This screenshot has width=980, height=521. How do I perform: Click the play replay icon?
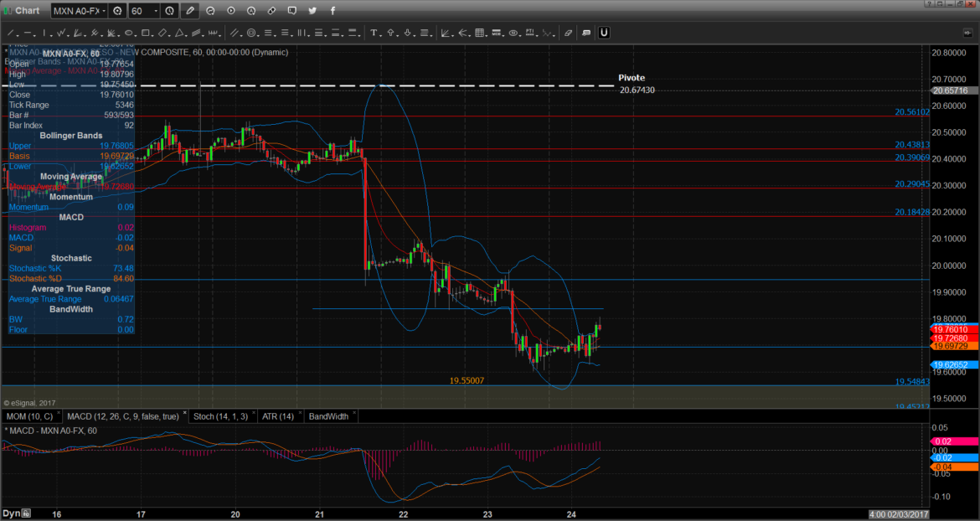pos(231,11)
